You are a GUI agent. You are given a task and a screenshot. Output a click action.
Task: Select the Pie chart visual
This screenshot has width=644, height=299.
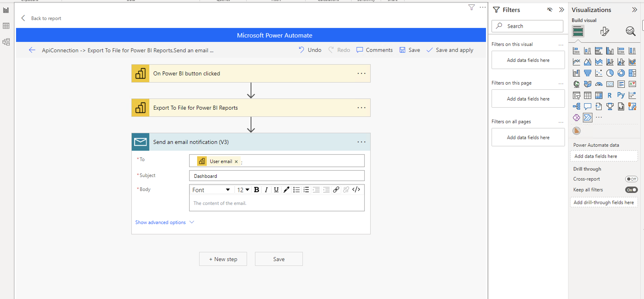pyautogui.click(x=610, y=73)
